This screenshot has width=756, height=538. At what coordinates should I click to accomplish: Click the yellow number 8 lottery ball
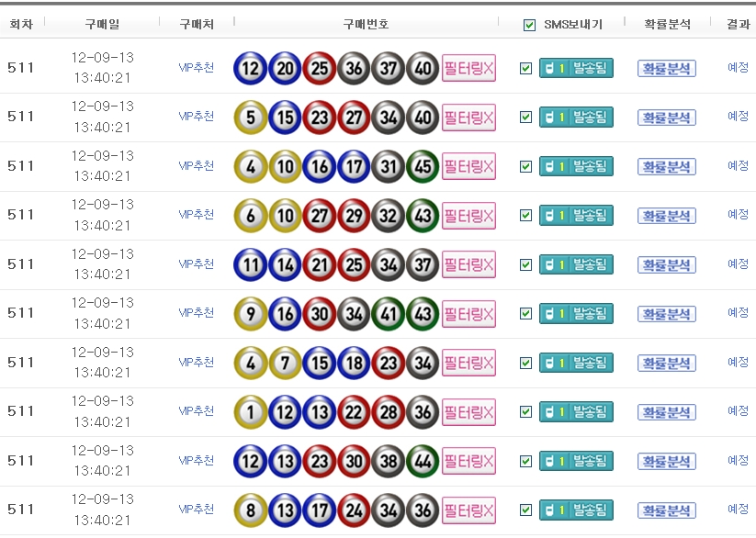click(250, 510)
